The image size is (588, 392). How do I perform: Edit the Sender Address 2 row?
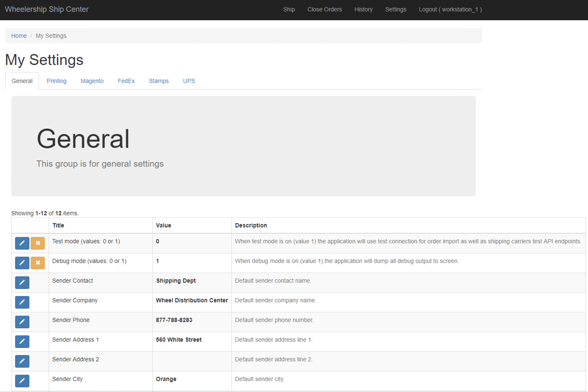point(22,361)
